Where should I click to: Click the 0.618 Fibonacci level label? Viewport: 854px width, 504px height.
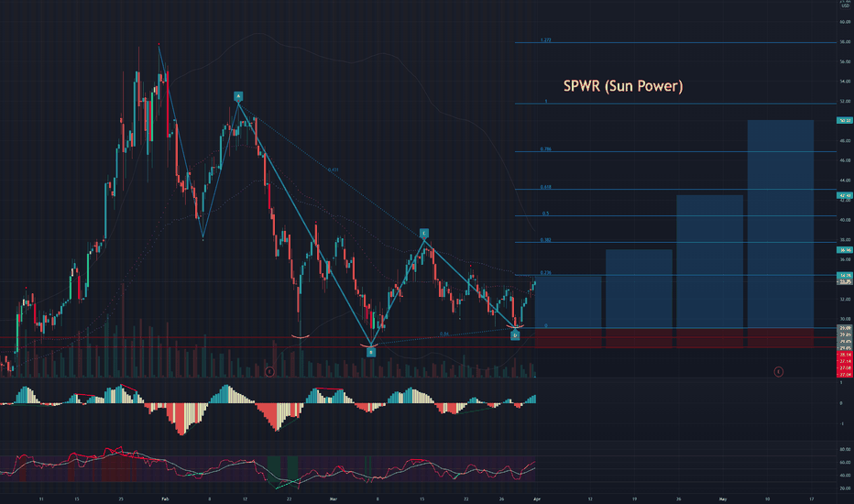(x=546, y=187)
